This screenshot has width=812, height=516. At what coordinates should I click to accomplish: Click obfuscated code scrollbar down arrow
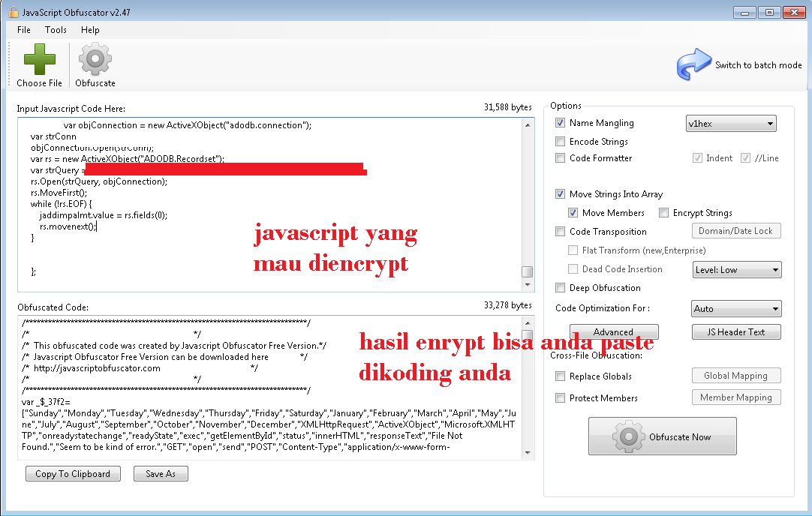coord(527,453)
